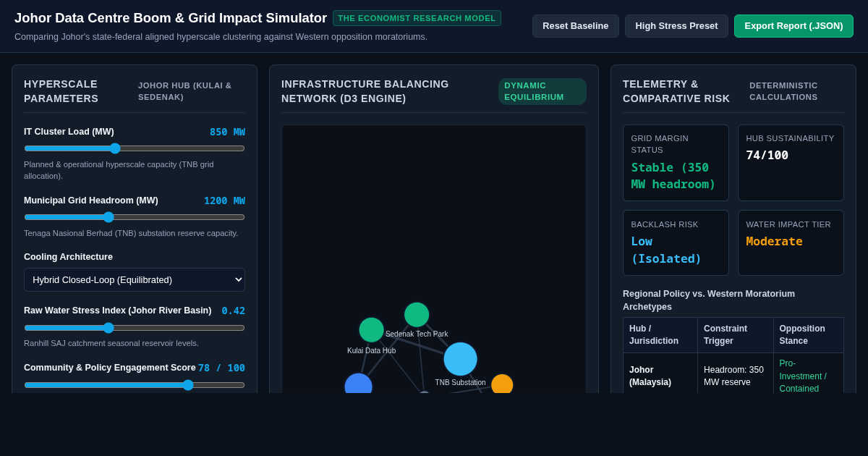868x456 pixels.
Task: Click the 1200 MW headroom value
Action: [224, 200]
